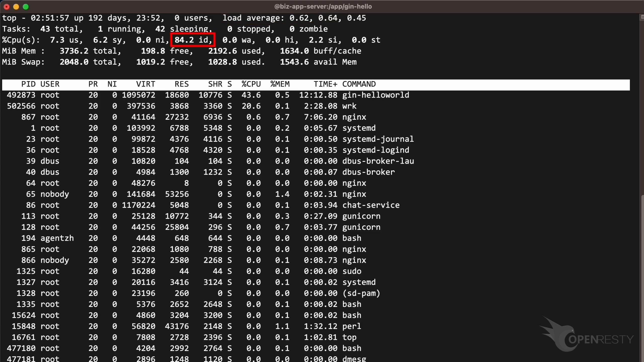Viewport: 644px width, 362px height.
Task: Click the yellow minimize window button
Action: (16, 7)
